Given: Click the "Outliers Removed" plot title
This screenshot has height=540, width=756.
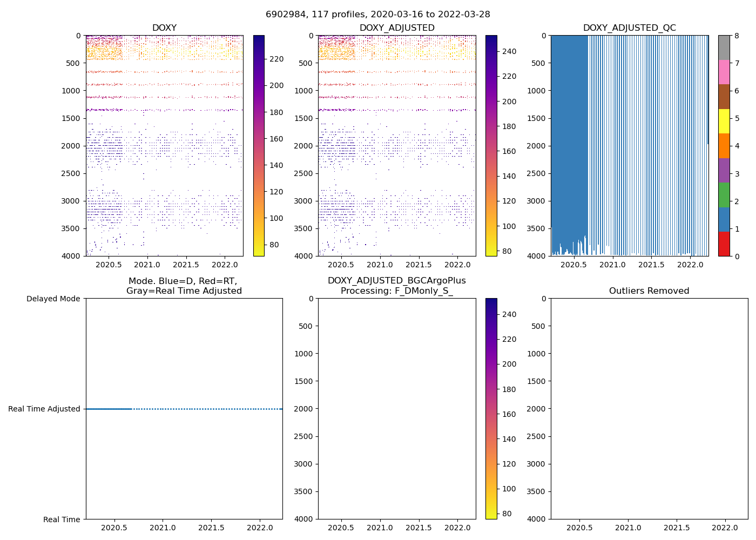Looking at the screenshot, I should coord(649,291).
